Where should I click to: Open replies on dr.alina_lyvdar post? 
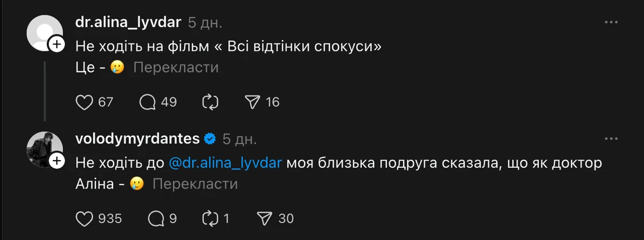(148, 102)
